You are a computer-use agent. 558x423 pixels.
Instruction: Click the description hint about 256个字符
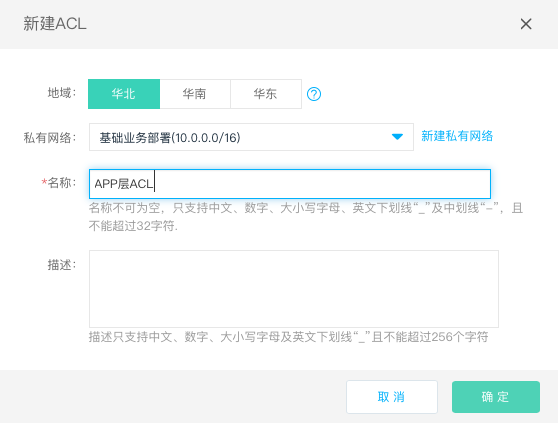(288, 337)
